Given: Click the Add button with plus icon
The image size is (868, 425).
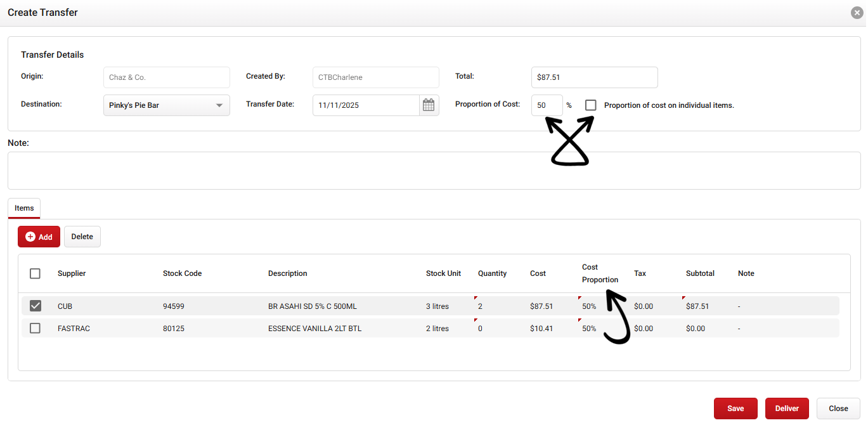Looking at the screenshot, I should pos(39,237).
